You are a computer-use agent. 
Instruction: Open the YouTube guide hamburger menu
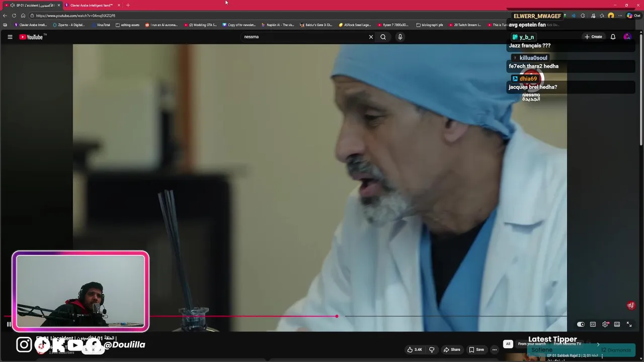tap(10, 37)
